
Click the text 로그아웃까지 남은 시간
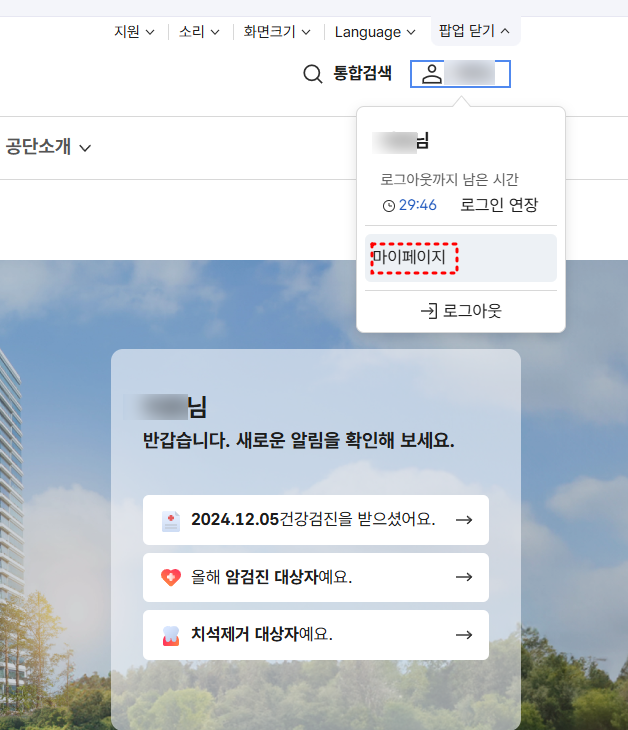(449, 180)
